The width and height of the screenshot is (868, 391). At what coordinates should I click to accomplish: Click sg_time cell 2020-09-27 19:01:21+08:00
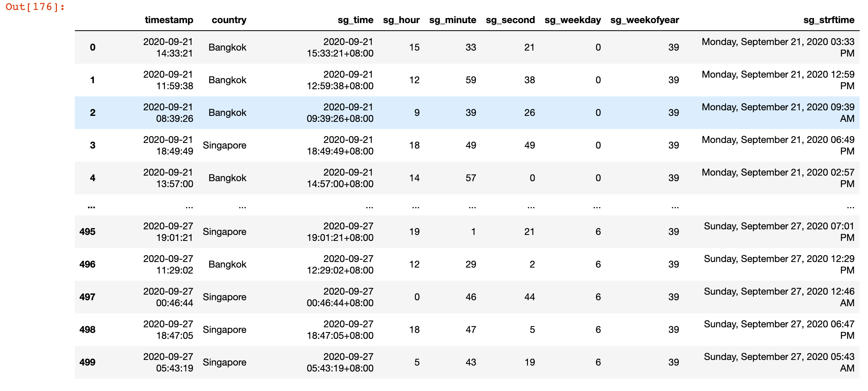tap(340, 232)
